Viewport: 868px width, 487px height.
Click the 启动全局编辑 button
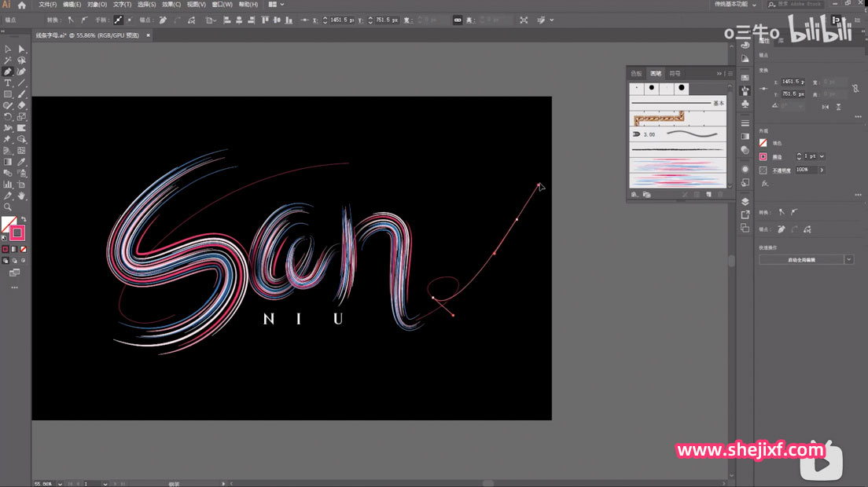pyautogui.click(x=800, y=259)
